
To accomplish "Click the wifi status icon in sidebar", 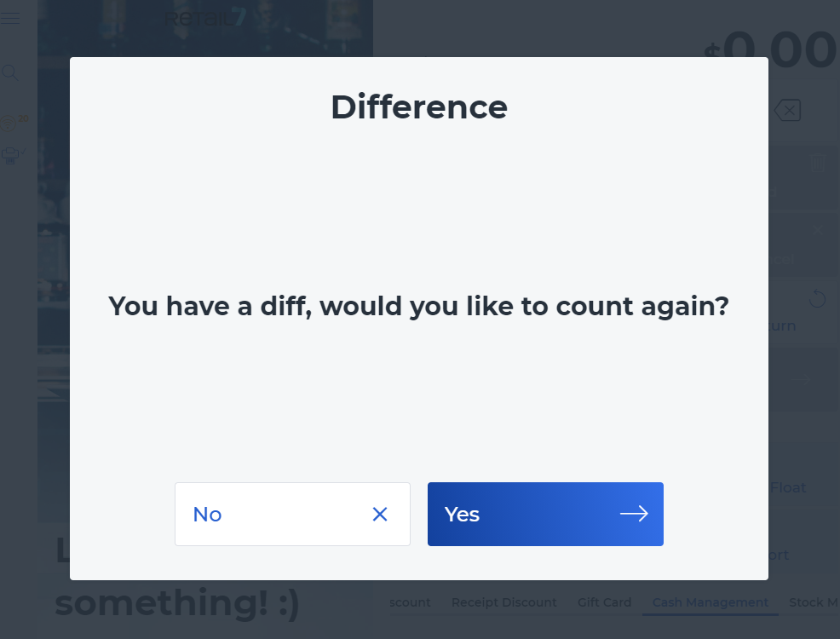I will pos(8,124).
